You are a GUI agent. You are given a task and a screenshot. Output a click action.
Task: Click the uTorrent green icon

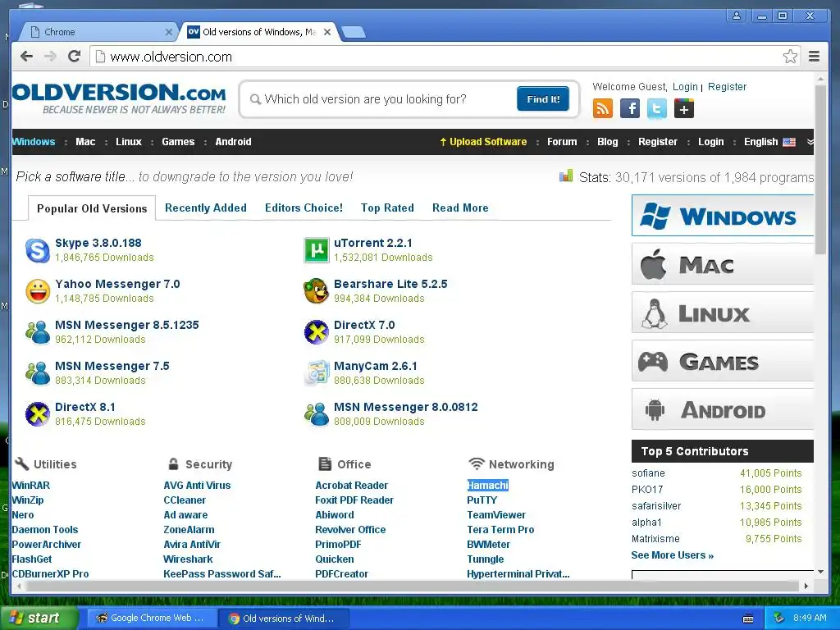click(x=317, y=251)
